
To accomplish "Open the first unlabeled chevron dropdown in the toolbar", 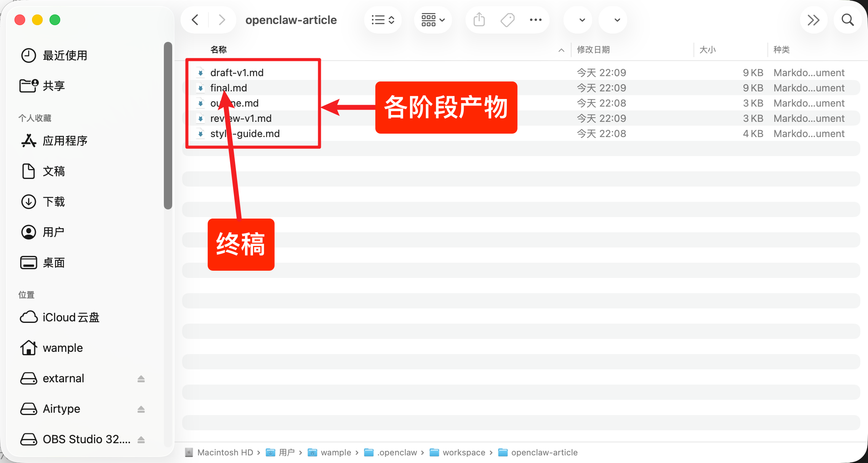I will (x=582, y=20).
